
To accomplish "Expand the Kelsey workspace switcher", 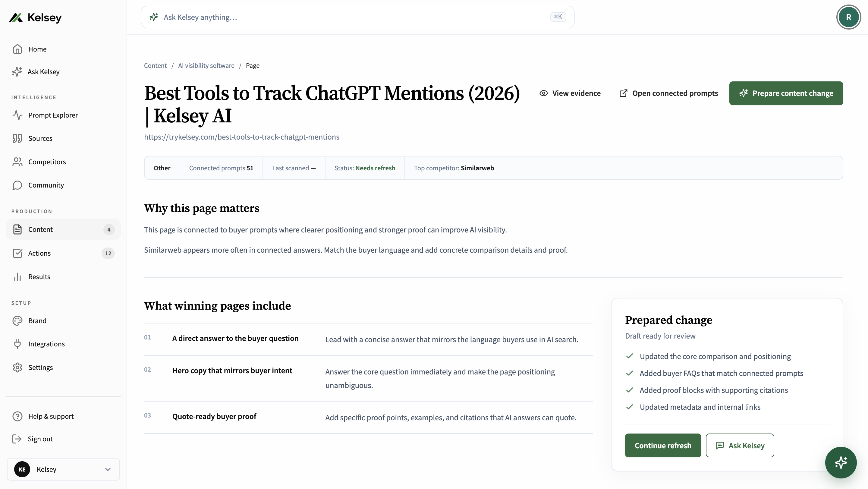I will 63,469.
